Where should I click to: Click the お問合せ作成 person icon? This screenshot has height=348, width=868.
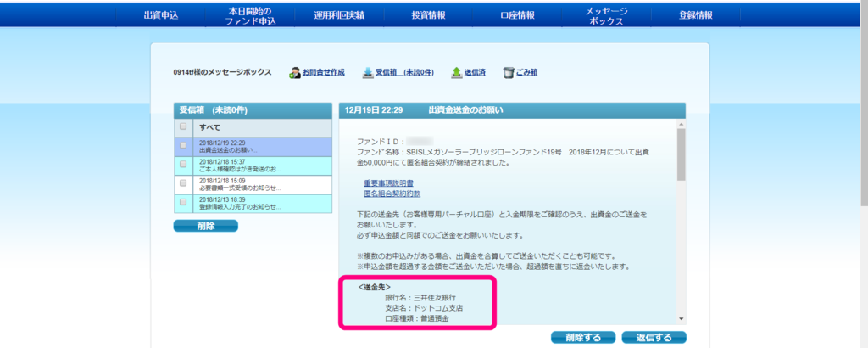(296, 73)
